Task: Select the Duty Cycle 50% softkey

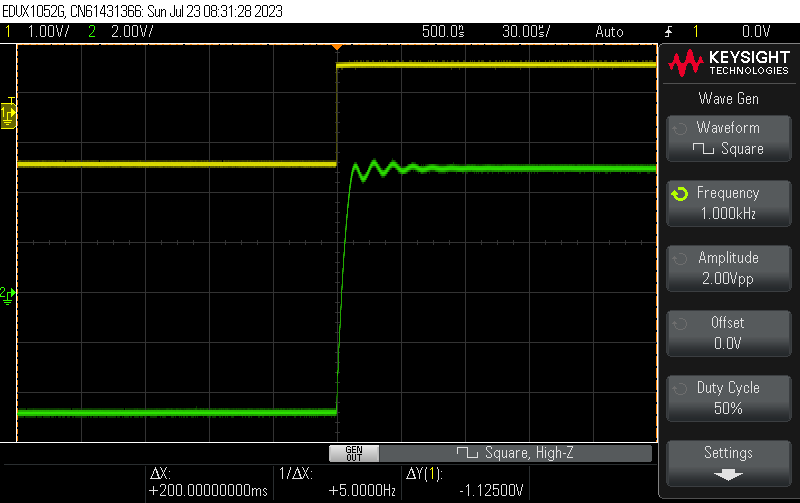Action: point(728,398)
